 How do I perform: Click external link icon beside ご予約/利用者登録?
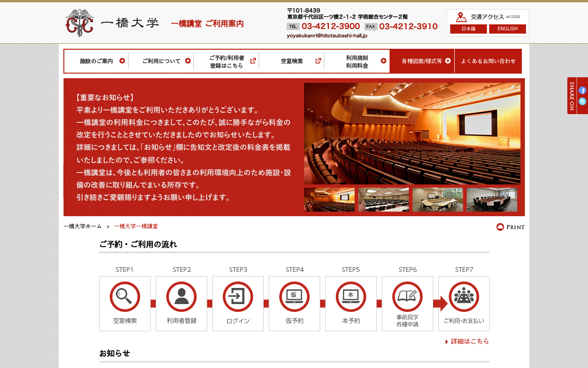click(253, 61)
